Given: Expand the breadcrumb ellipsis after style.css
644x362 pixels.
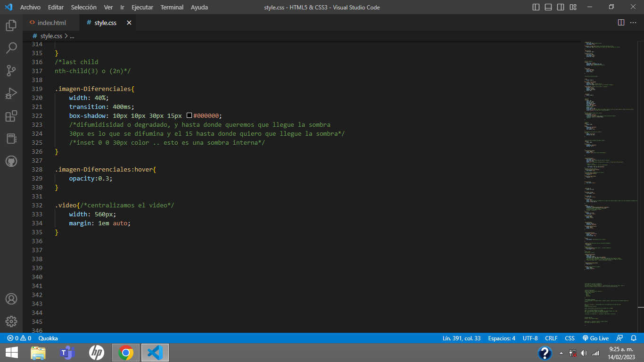Looking at the screenshot, I should tap(72, 36).
